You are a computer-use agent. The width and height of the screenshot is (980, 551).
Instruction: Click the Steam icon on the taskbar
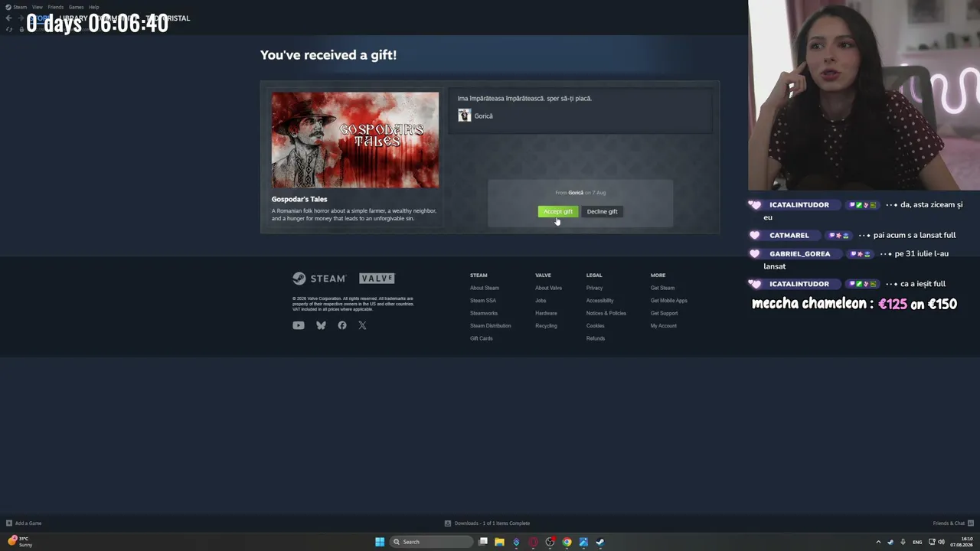(x=600, y=542)
